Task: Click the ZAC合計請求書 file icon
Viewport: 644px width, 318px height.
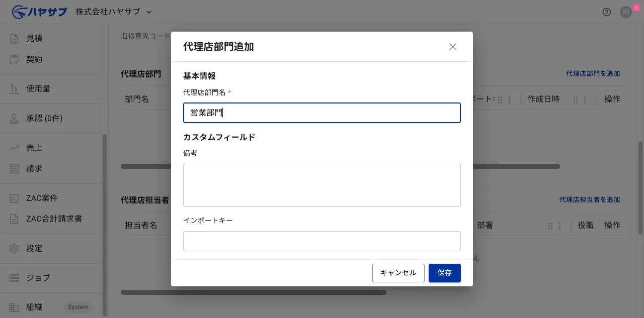Action: [14, 219]
